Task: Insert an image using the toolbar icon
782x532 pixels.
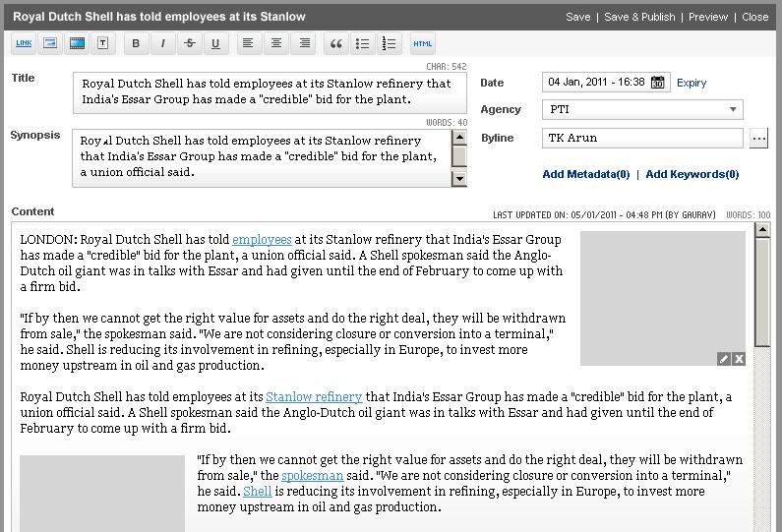Action: [x=50, y=43]
